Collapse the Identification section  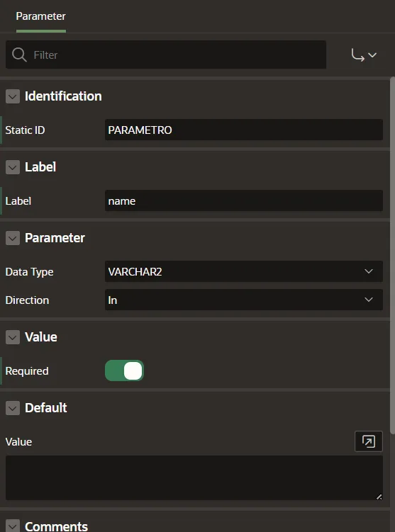tap(13, 96)
